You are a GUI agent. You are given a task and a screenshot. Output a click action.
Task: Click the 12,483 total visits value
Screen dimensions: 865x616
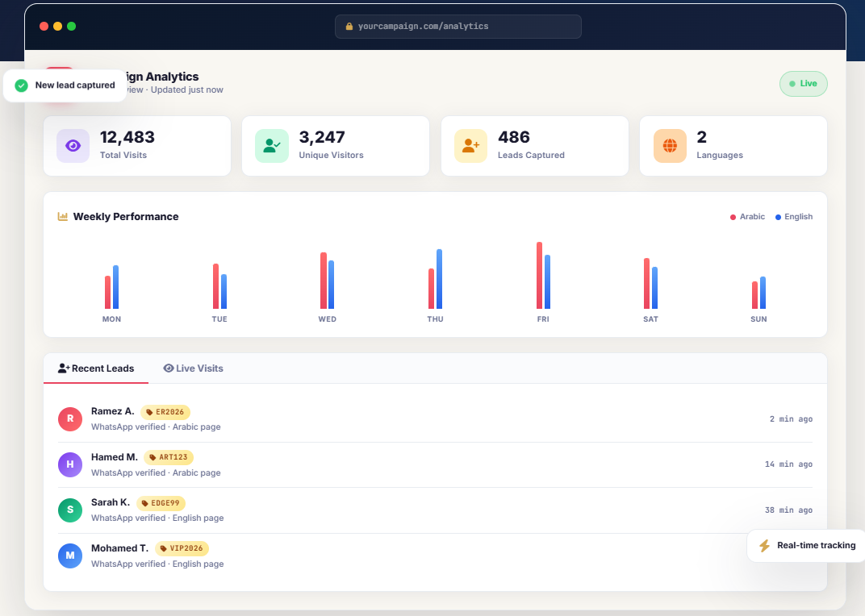[127, 137]
